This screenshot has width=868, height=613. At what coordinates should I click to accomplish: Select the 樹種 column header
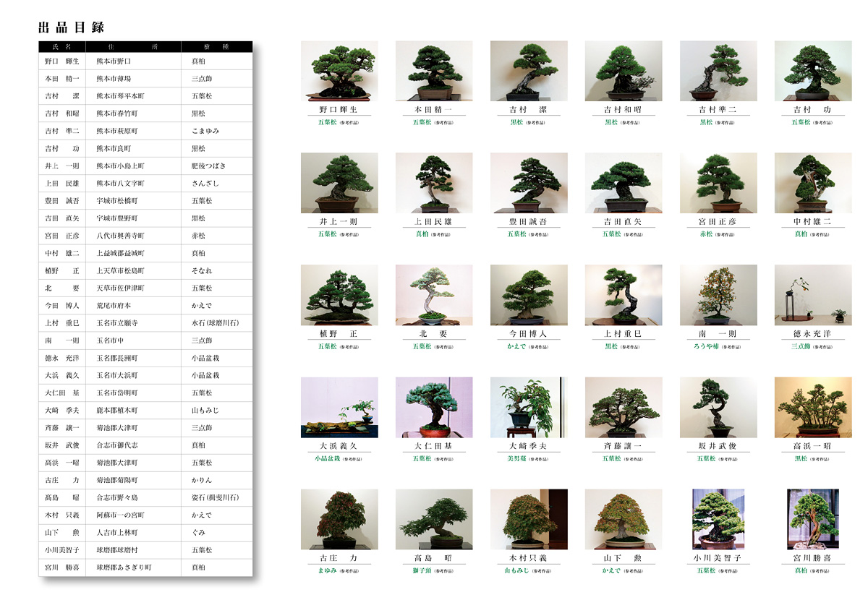[217, 47]
